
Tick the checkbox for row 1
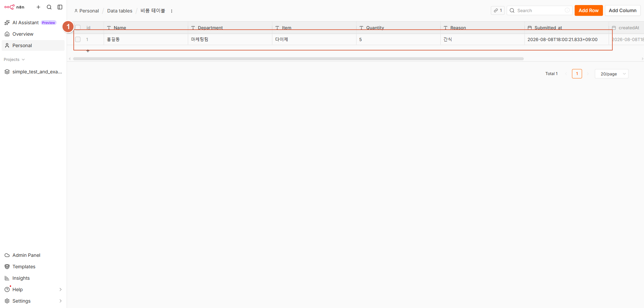click(78, 39)
